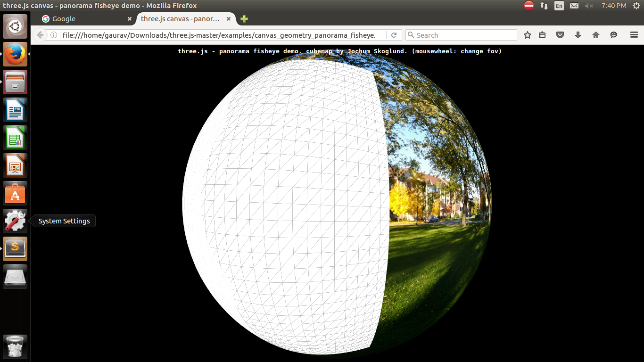Launch LibreOffice Writer from the dock

tap(15, 110)
